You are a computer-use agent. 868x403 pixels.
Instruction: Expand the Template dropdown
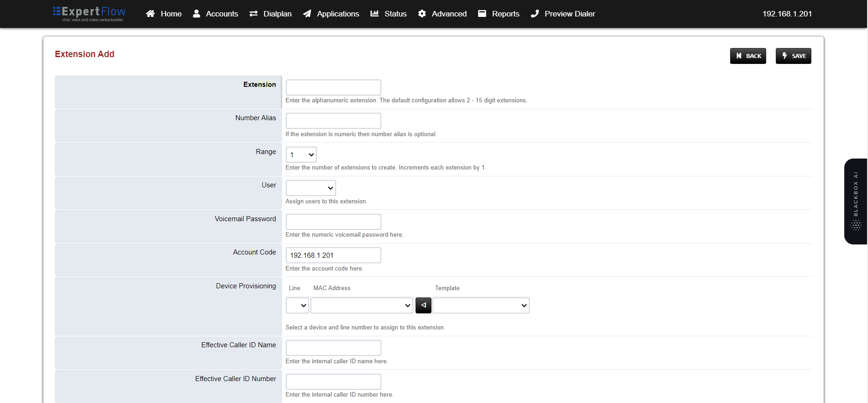click(481, 305)
